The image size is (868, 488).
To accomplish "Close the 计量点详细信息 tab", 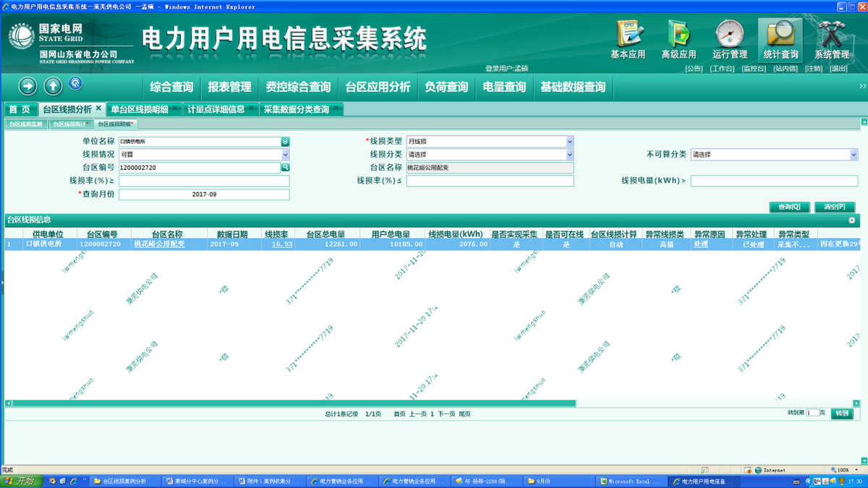I will 252,108.
